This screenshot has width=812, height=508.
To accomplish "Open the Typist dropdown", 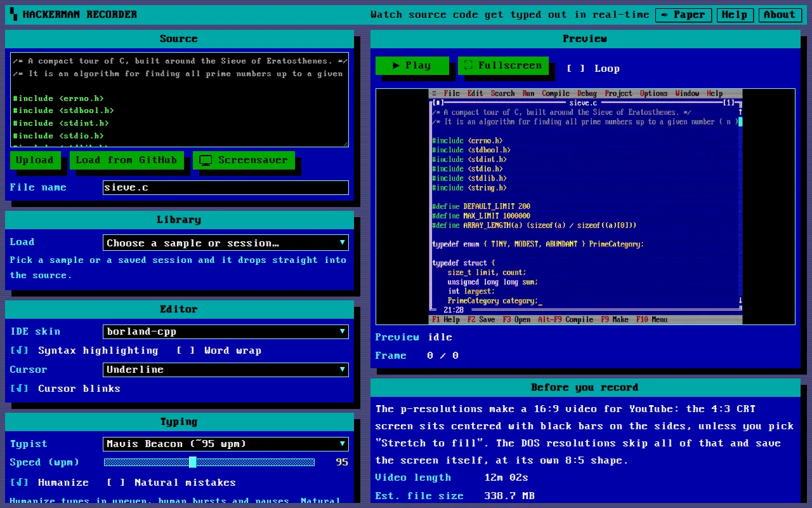I will [226, 444].
